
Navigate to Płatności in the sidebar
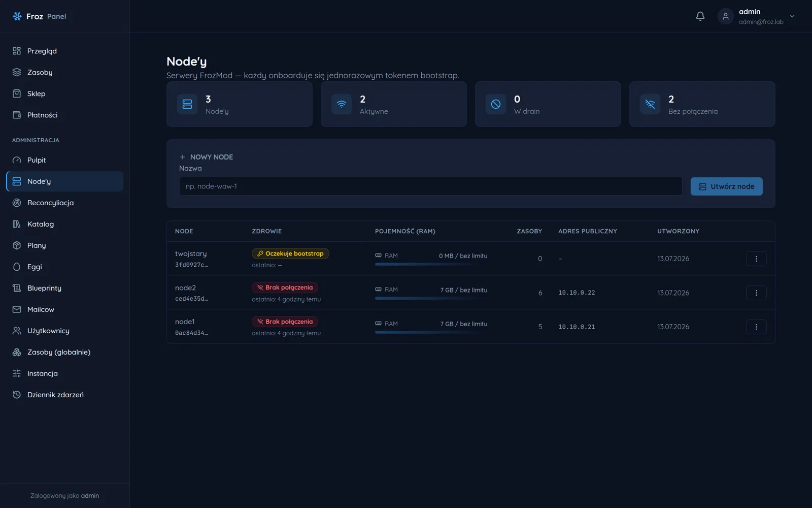tap(64, 115)
